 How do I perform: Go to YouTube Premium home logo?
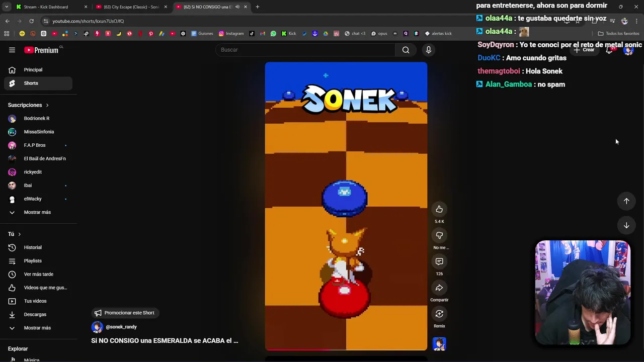pyautogui.click(x=42, y=50)
